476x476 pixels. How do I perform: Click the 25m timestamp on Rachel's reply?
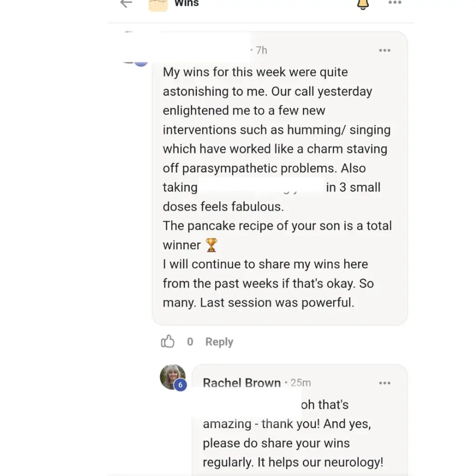(300, 383)
